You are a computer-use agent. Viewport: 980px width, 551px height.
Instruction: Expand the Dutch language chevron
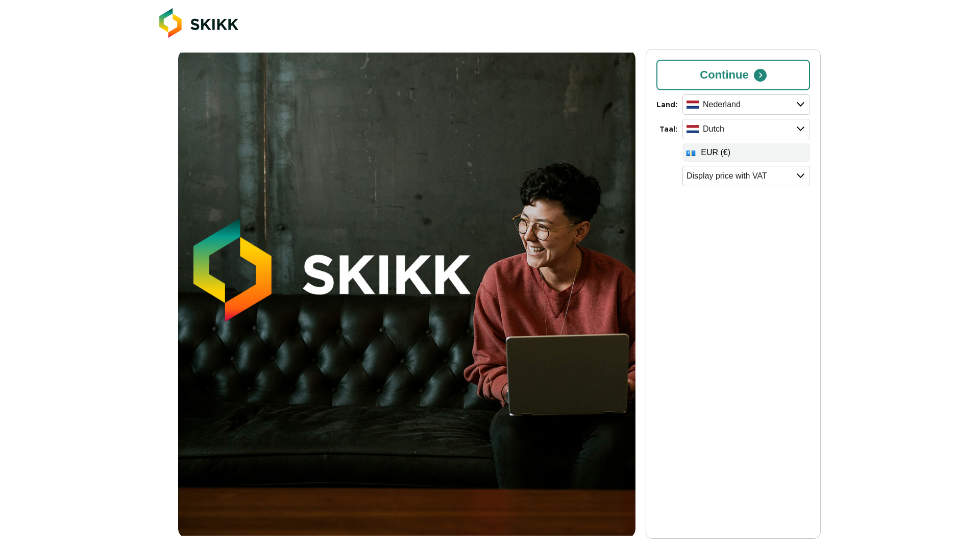pyautogui.click(x=800, y=129)
